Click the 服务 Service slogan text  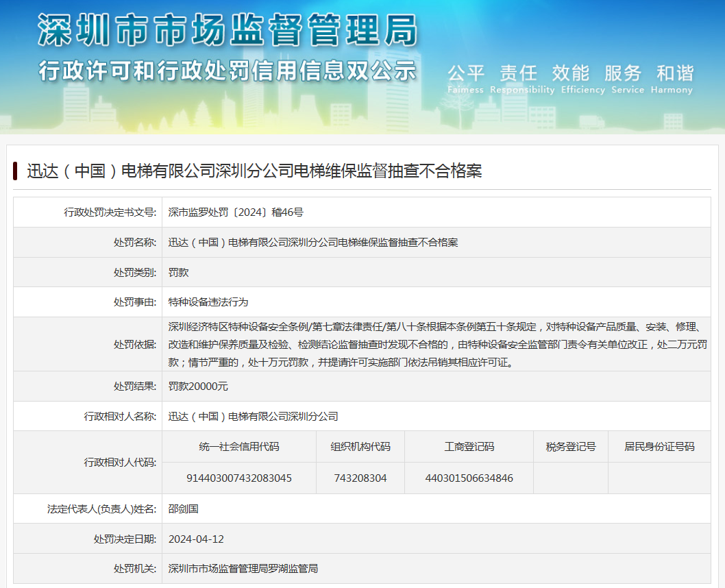click(x=627, y=79)
